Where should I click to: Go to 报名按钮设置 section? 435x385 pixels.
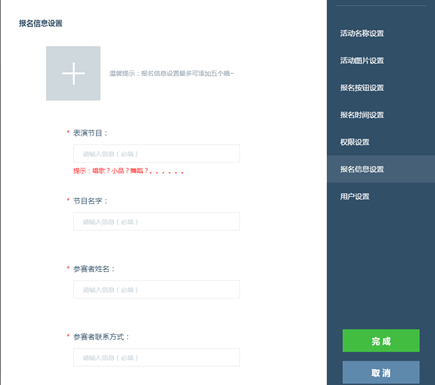(362, 88)
